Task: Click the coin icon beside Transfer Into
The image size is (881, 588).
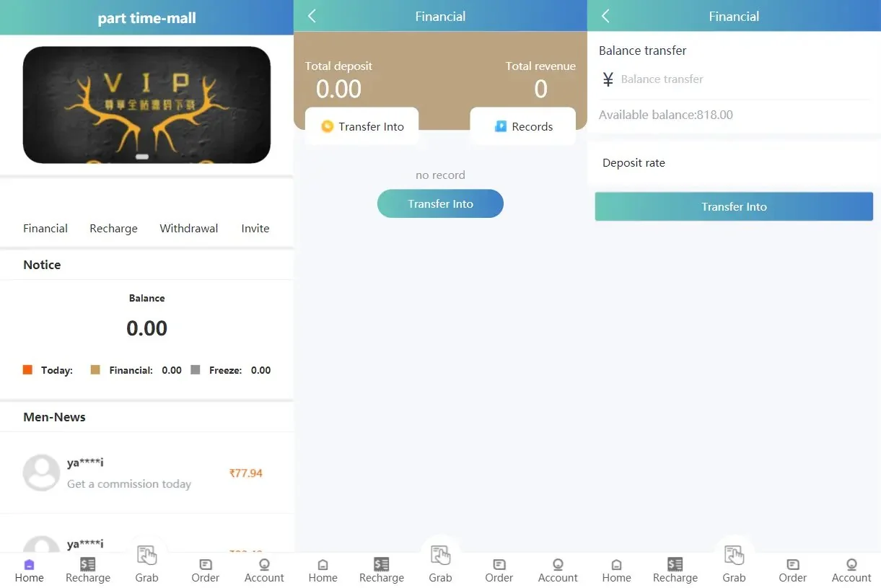Action: 327,126
